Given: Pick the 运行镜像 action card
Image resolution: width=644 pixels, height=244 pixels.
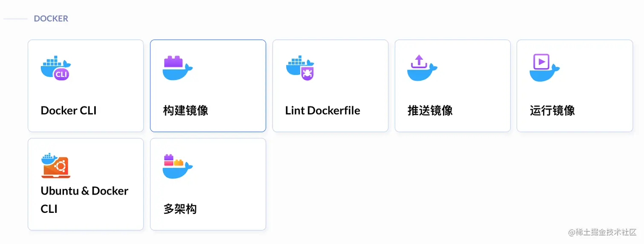Looking at the screenshot, I should [575, 86].
